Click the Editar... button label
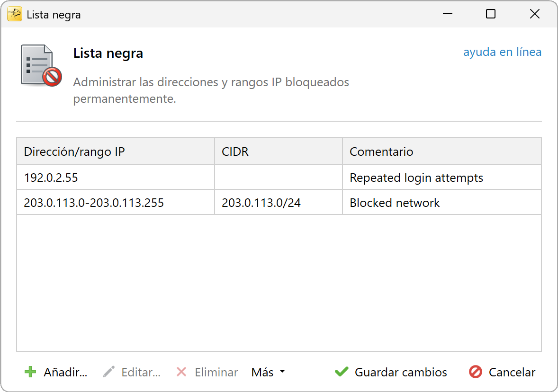 coord(141,372)
